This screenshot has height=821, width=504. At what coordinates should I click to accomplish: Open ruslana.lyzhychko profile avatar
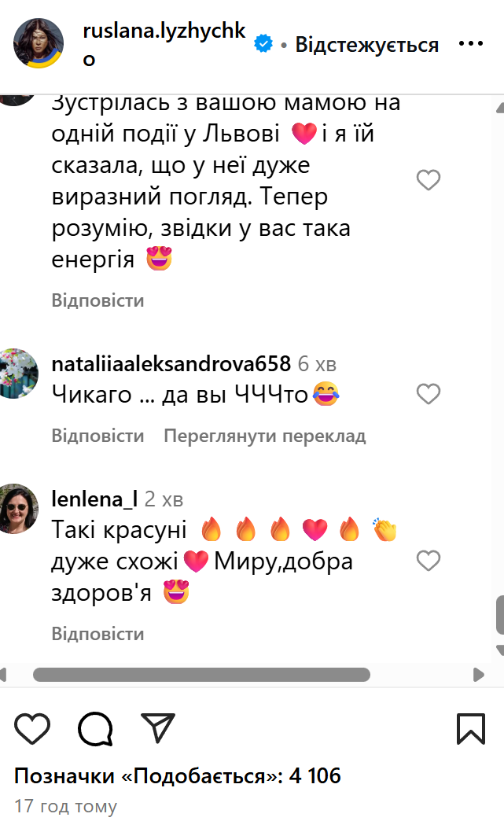pyautogui.click(x=39, y=43)
